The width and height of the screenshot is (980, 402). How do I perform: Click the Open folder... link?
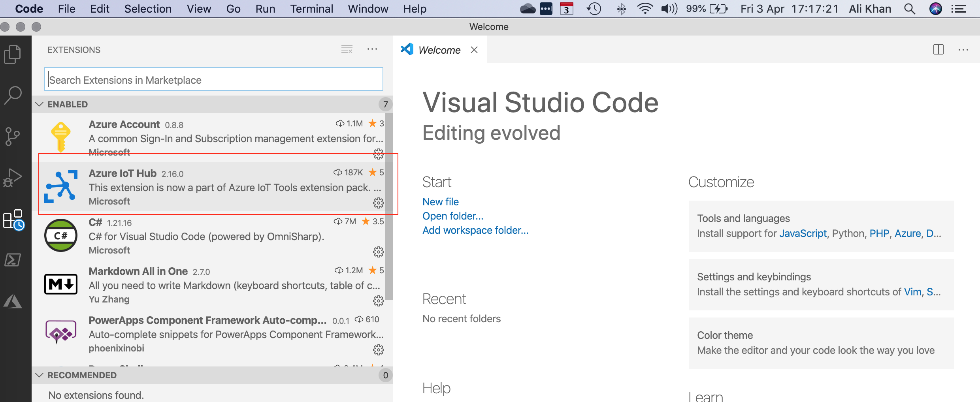(453, 216)
